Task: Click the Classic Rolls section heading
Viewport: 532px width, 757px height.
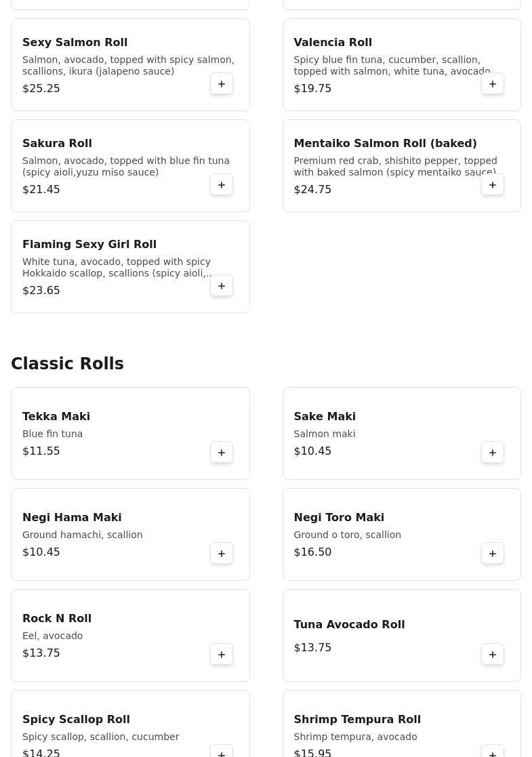Action: (67, 364)
